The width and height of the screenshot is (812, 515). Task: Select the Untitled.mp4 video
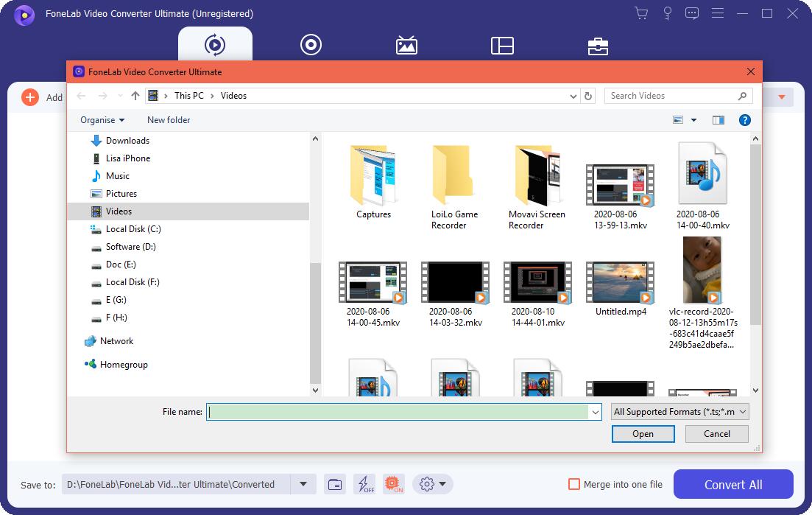click(x=621, y=289)
